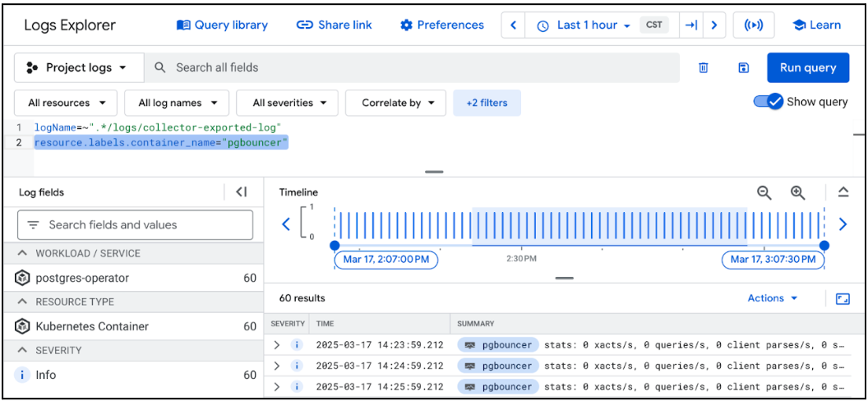Image resolution: width=868 pixels, height=401 pixels.
Task: Toggle the Show query switch
Action: [x=769, y=102]
